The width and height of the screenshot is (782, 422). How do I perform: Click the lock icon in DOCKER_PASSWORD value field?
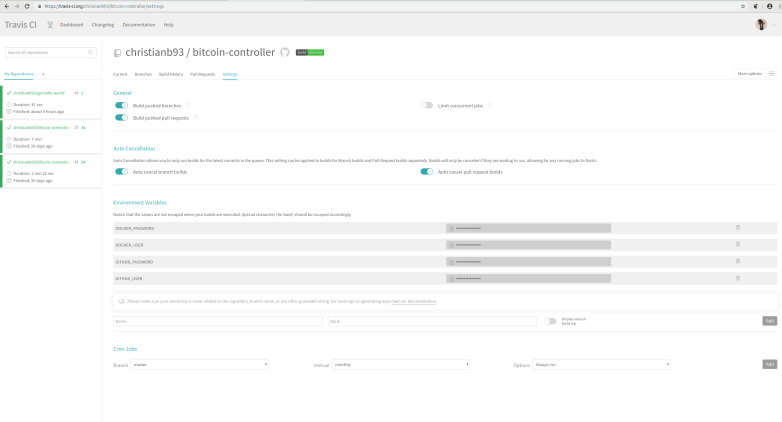tap(451, 228)
